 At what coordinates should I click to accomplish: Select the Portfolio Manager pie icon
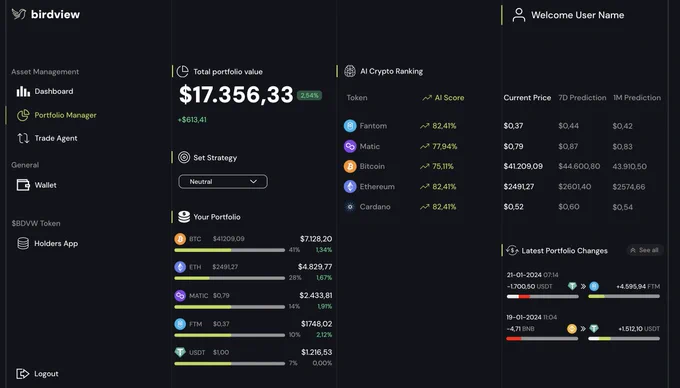point(23,115)
